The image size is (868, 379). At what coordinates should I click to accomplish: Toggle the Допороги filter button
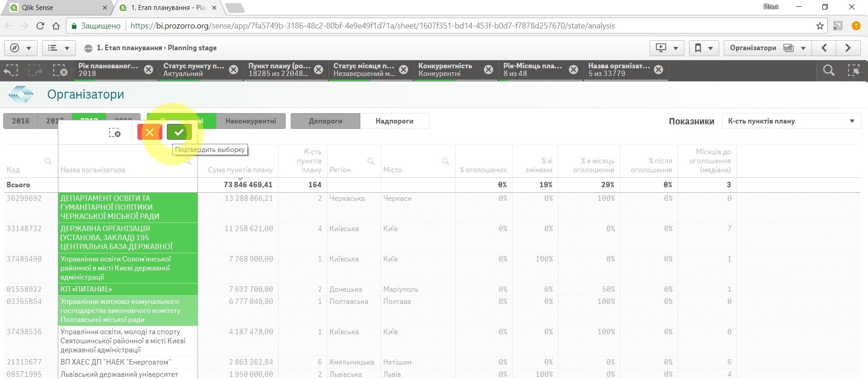click(x=325, y=121)
